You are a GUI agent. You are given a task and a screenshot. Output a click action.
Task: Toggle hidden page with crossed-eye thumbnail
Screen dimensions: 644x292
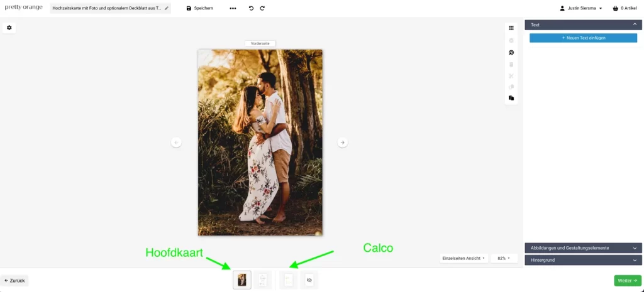point(309,280)
